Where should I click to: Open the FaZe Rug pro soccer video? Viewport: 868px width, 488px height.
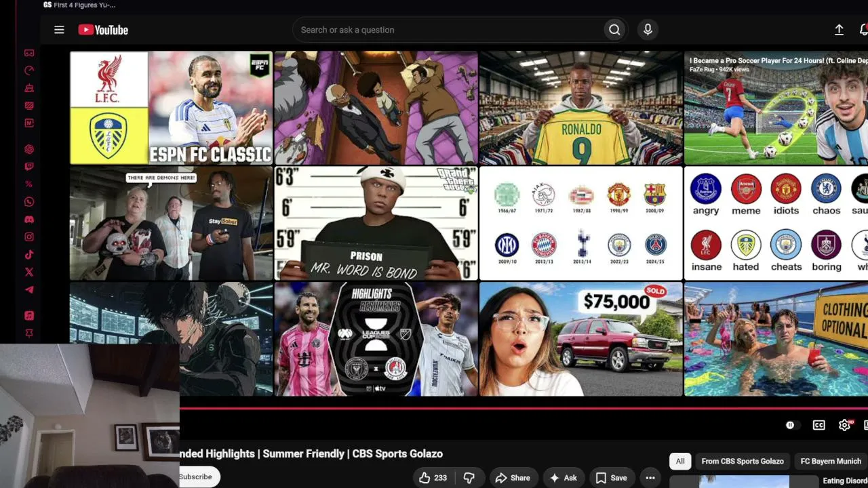pyautogui.click(x=776, y=108)
